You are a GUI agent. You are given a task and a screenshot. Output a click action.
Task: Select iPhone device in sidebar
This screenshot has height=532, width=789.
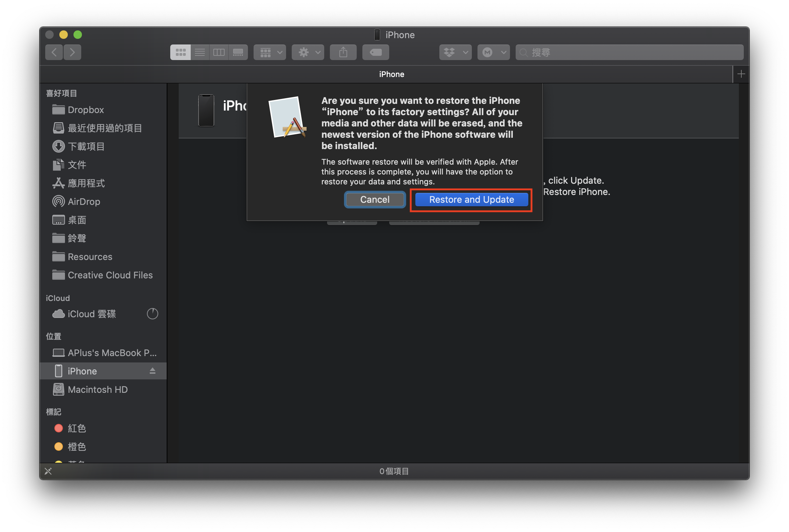point(103,371)
